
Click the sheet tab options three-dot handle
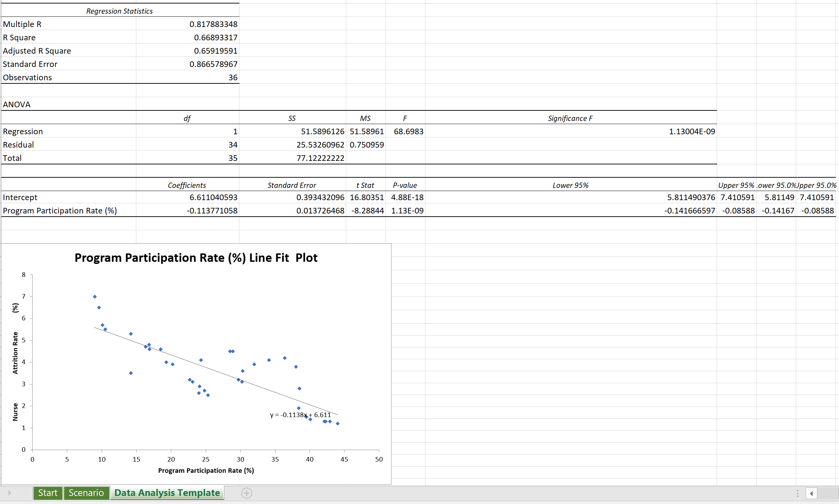point(798,493)
